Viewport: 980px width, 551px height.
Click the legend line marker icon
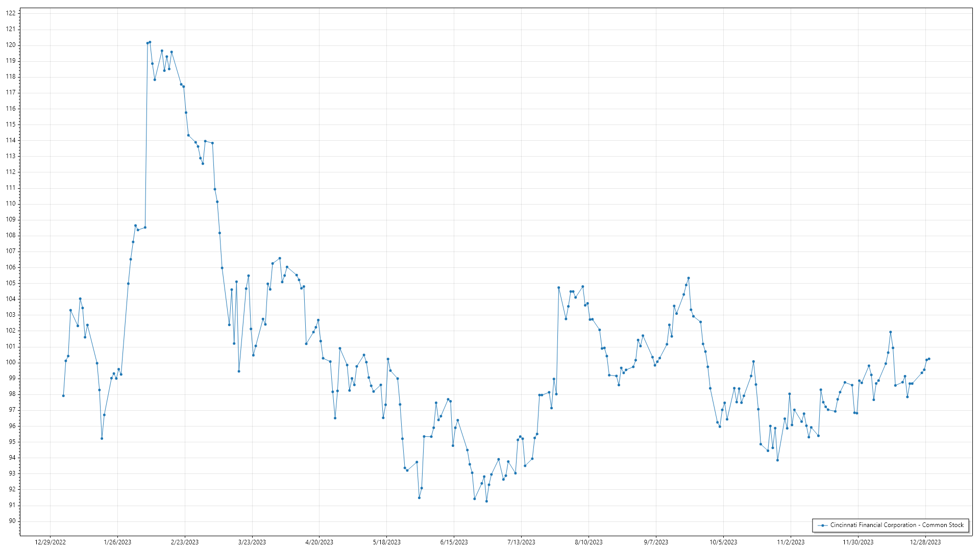822,525
